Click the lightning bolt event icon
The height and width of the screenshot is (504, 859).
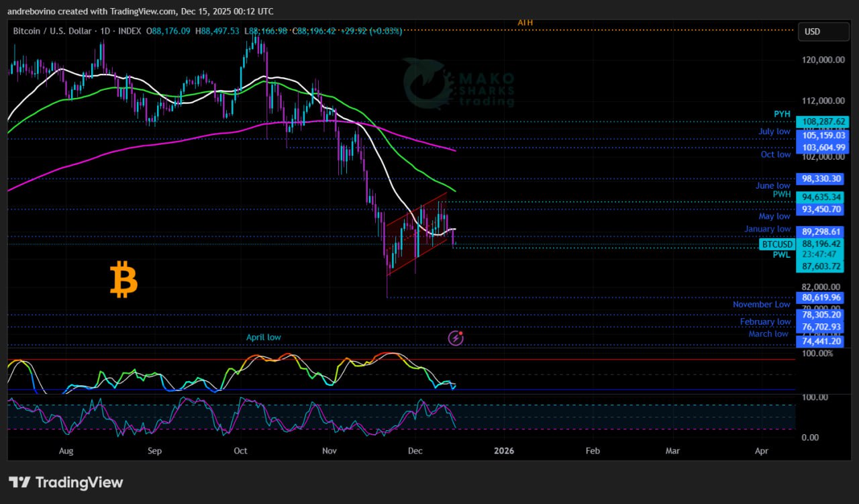456,338
